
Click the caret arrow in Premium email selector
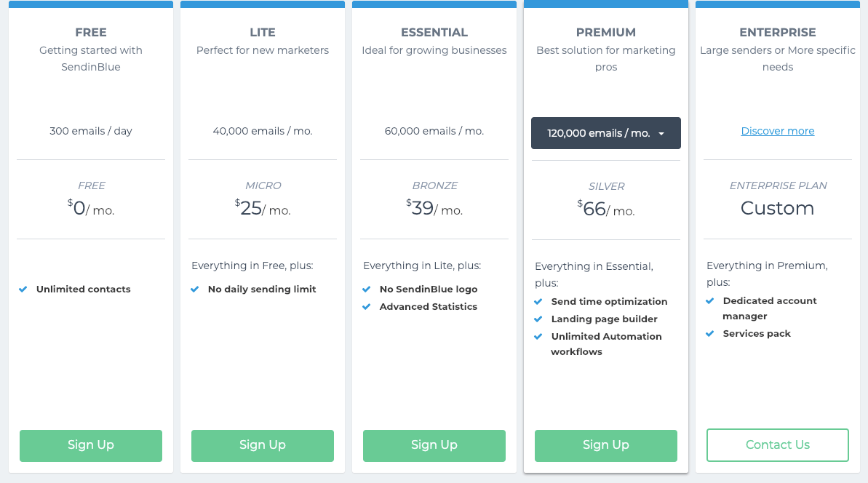point(661,134)
